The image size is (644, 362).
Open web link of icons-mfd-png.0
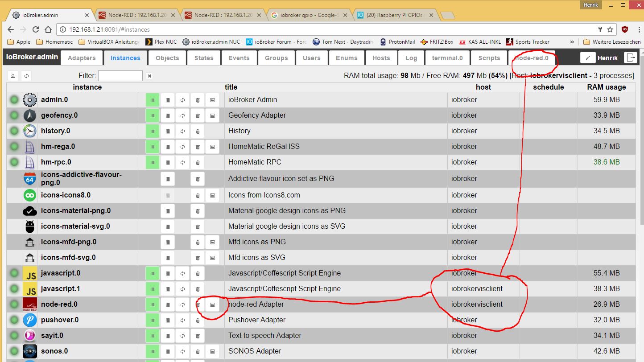click(x=212, y=242)
